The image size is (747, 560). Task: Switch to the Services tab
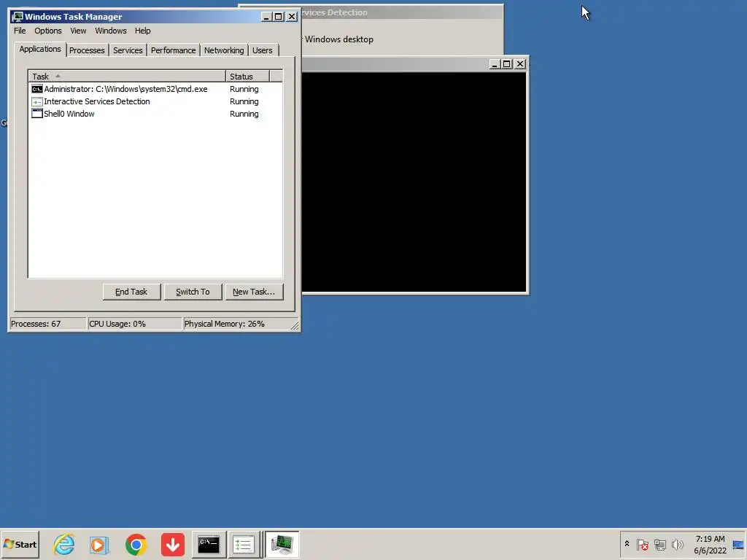pos(128,50)
